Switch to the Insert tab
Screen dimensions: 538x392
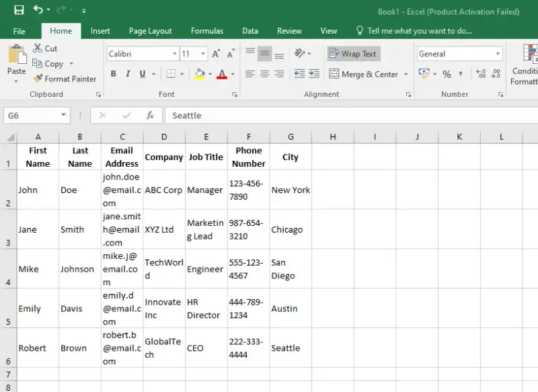[x=100, y=31]
